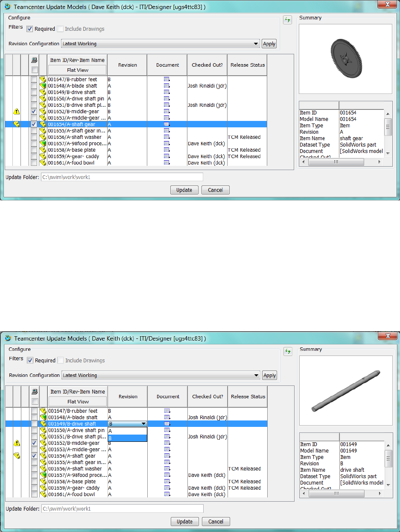Click the Revision combo box arrow on 001649/B-drive shaft row
The image size is (400, 532).
pyautogui.click(x=143, y=424)
